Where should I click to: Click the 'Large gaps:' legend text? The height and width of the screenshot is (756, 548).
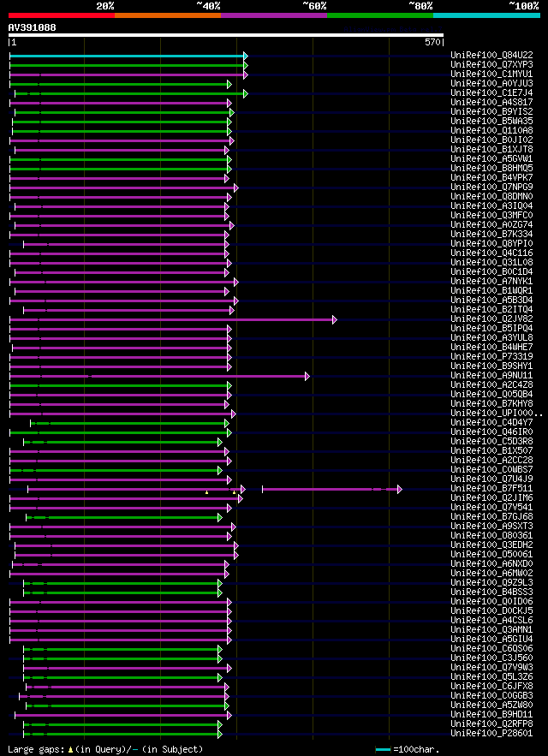37,749
